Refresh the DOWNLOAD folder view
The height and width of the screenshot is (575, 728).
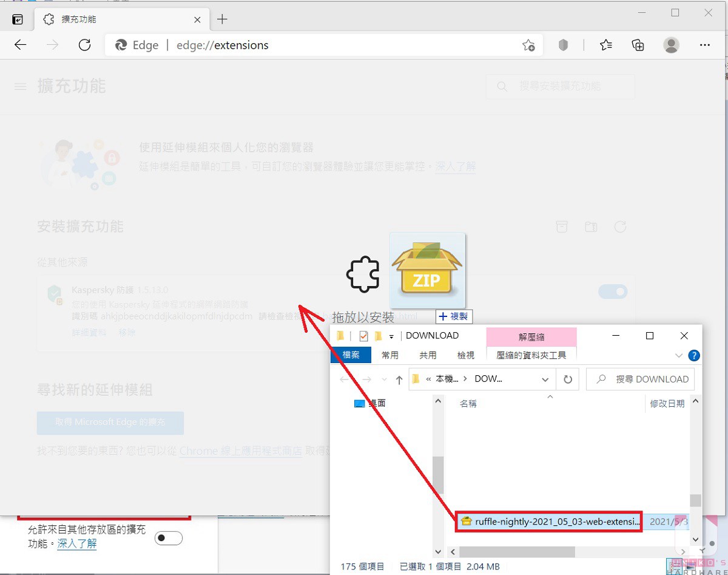pos(568,379)
